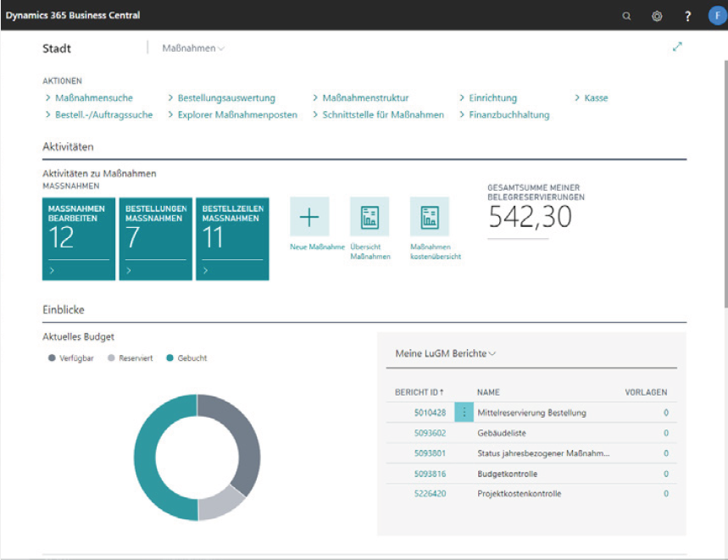The height and width of the screenshot is (560, 728).
Task: Open settings gear icon in top bar
Action: [x=657, y=15]
